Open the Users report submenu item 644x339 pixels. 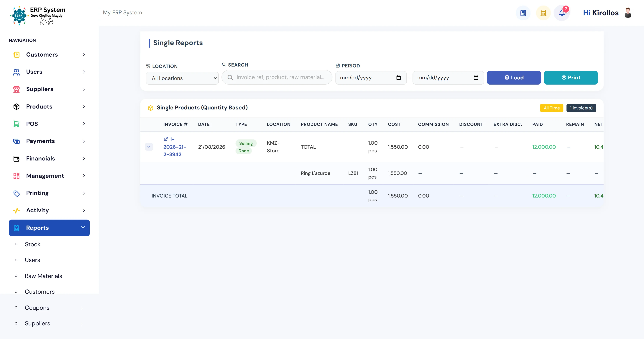tap(33, 260)
